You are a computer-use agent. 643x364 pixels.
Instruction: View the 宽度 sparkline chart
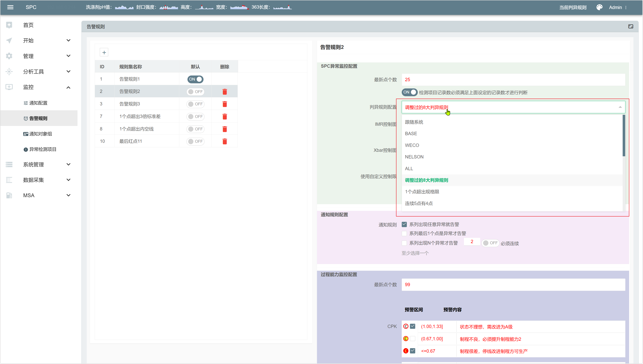click(240, 7)
